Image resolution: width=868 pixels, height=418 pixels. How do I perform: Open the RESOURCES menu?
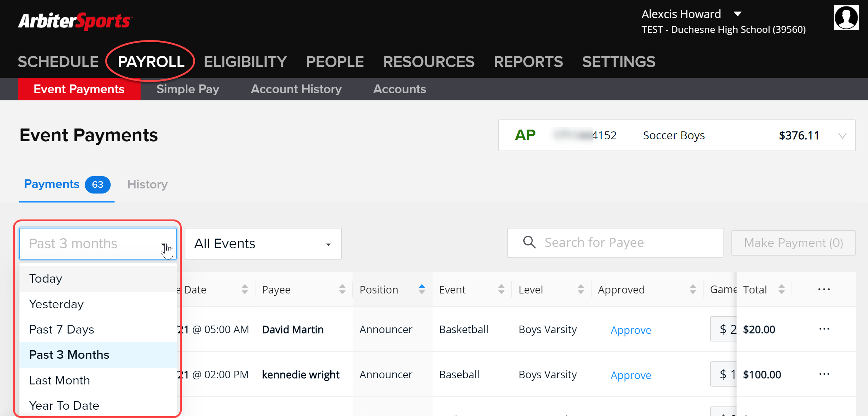429,62
